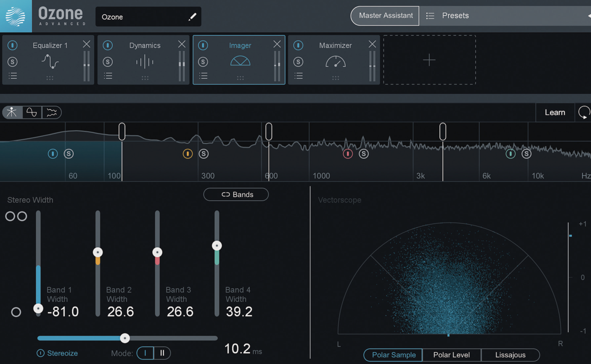Switch vectorscope to Polar Level
The width and height of the screenshot is (591, 364).
coord(452,355)
